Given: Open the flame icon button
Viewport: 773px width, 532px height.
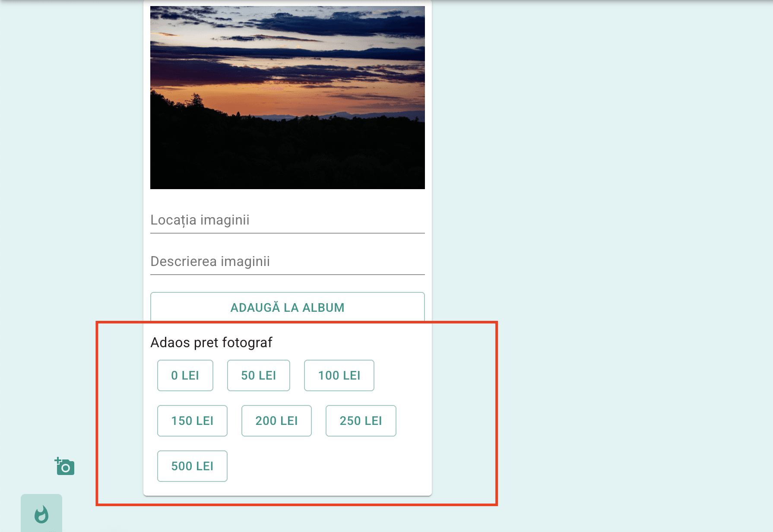Looking at the screenshot, I should tap(41, 514).
